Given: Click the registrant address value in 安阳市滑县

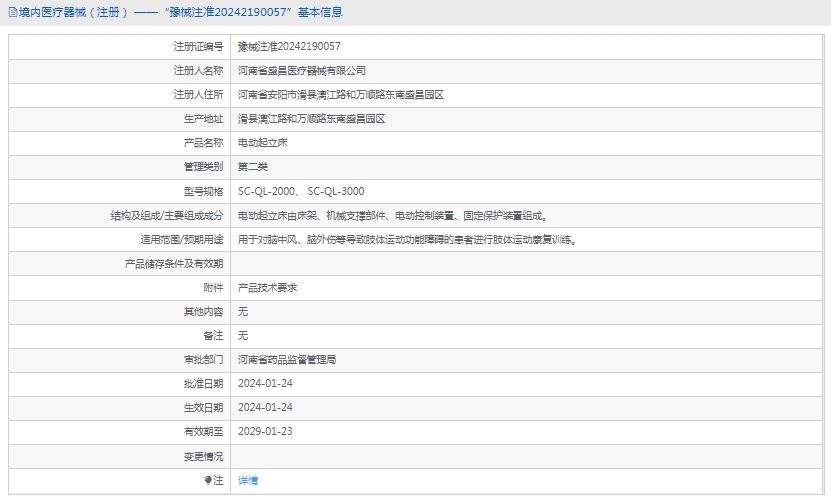Looking at the screenshot, I should (x=340, y=95).
